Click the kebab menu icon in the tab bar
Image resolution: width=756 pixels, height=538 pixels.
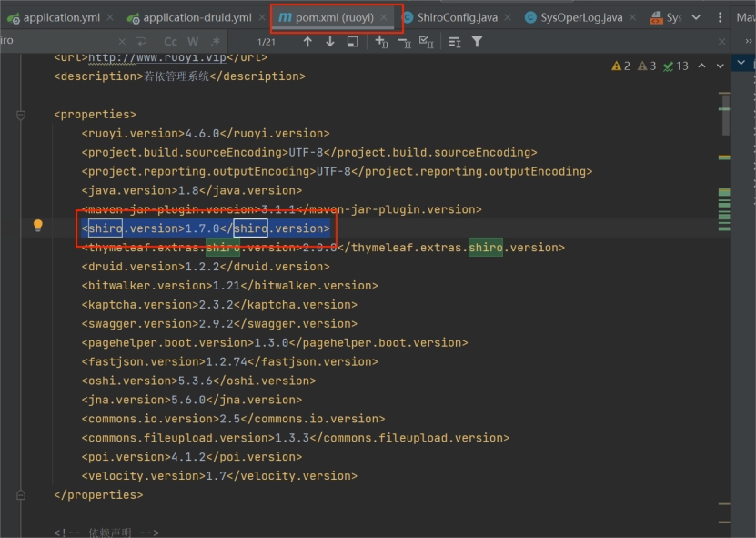tap(721, 16)
